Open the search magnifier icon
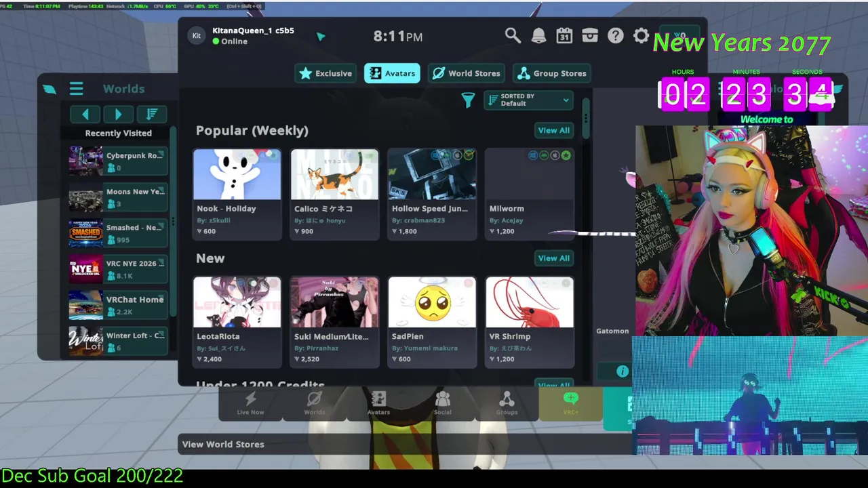 [x=513, y=36]
